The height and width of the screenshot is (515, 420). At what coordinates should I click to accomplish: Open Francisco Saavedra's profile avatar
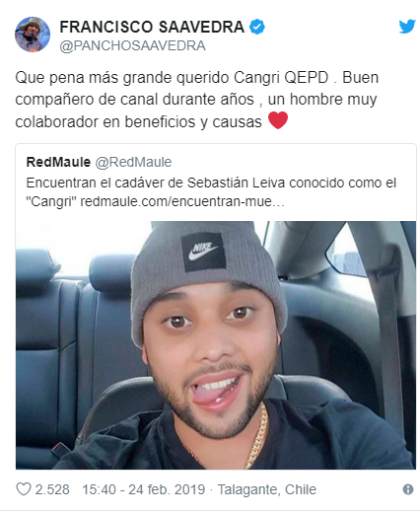click(x=33, y=35)
